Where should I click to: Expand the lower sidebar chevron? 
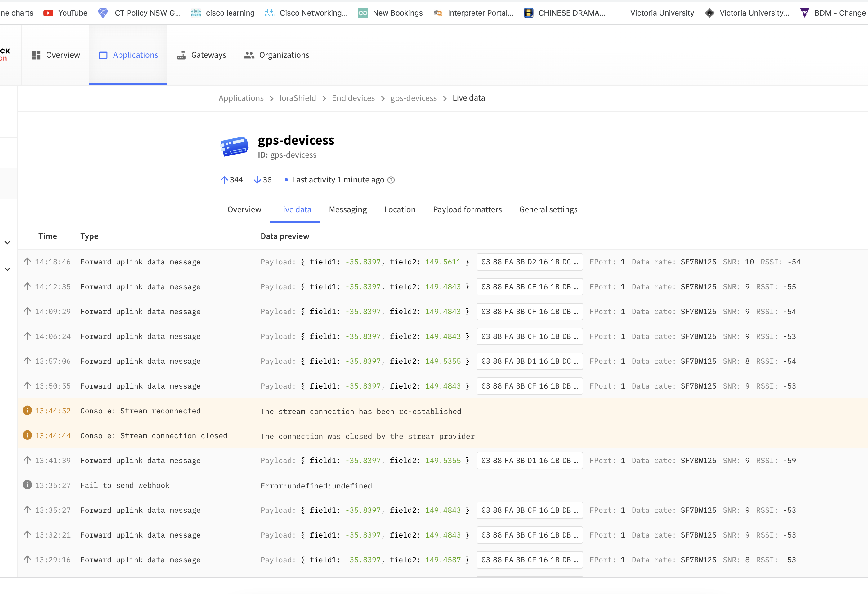[x=7, y=269]
